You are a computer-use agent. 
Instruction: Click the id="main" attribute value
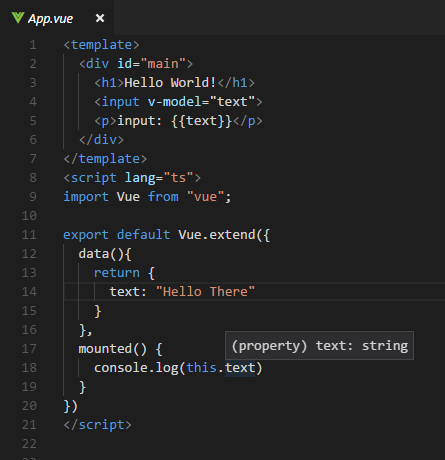[x=163, y=64]
